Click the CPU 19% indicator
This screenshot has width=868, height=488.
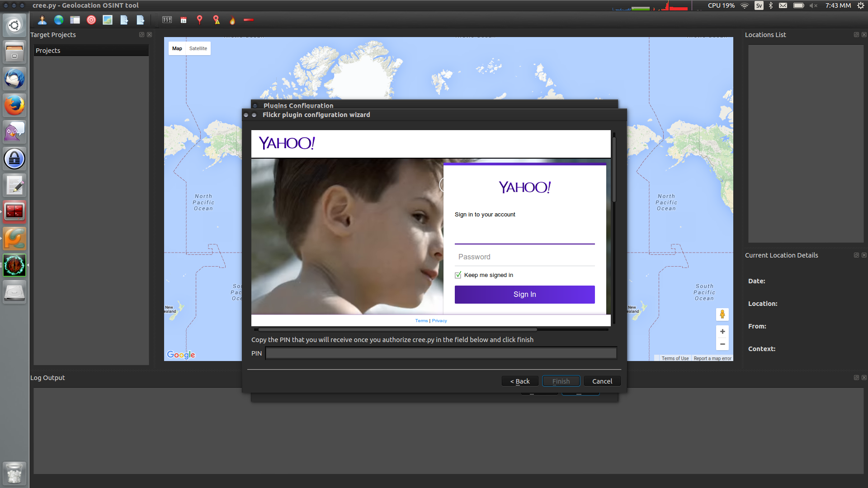721,5
